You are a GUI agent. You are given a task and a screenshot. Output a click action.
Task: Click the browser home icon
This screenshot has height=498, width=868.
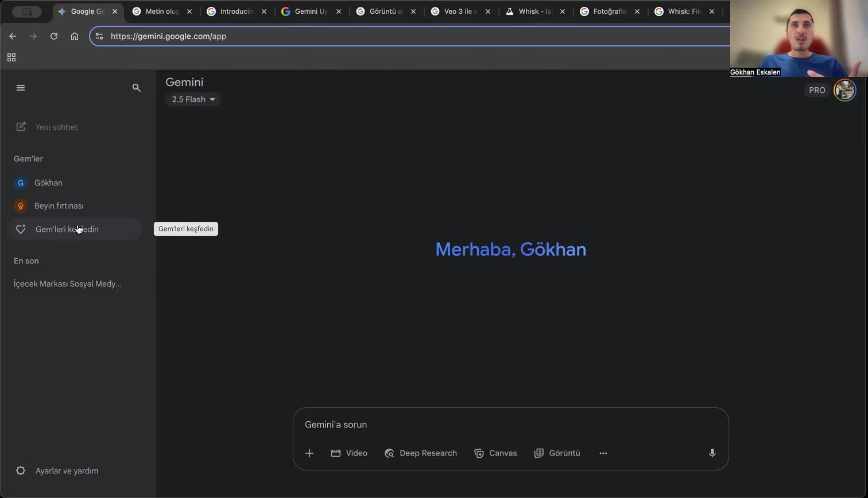[x=75, y=36]
